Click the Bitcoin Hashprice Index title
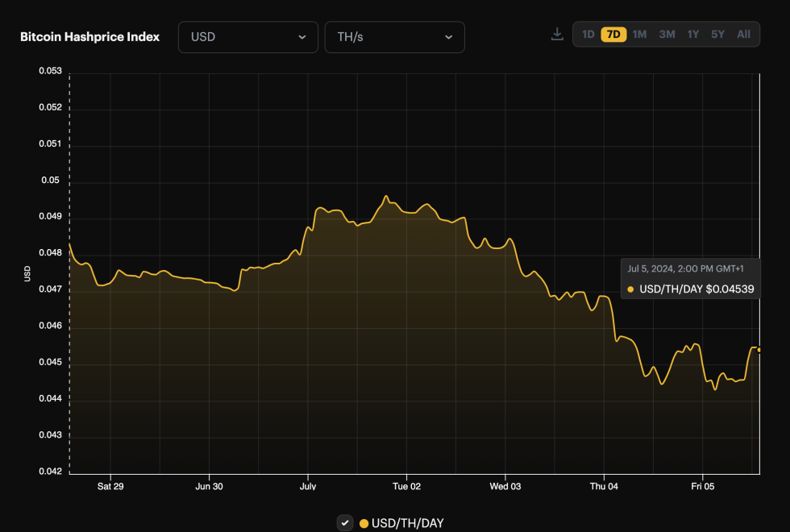 89,36
